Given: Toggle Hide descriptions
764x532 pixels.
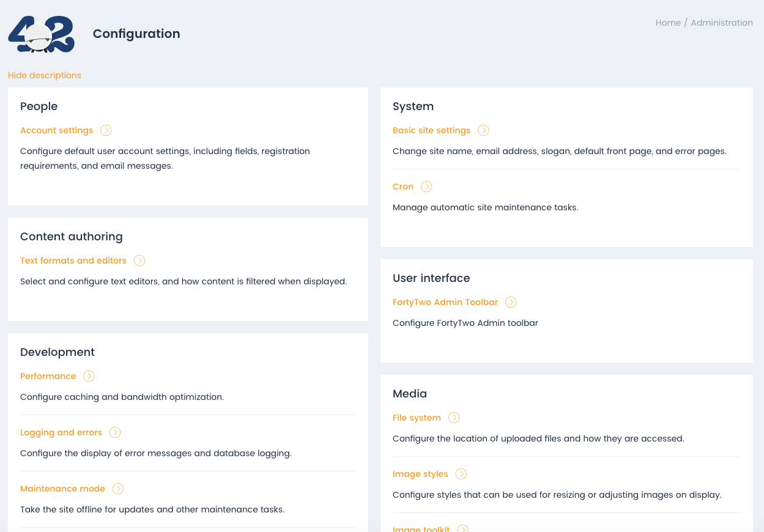Looking at the screenshot, I should pos(44,75).
